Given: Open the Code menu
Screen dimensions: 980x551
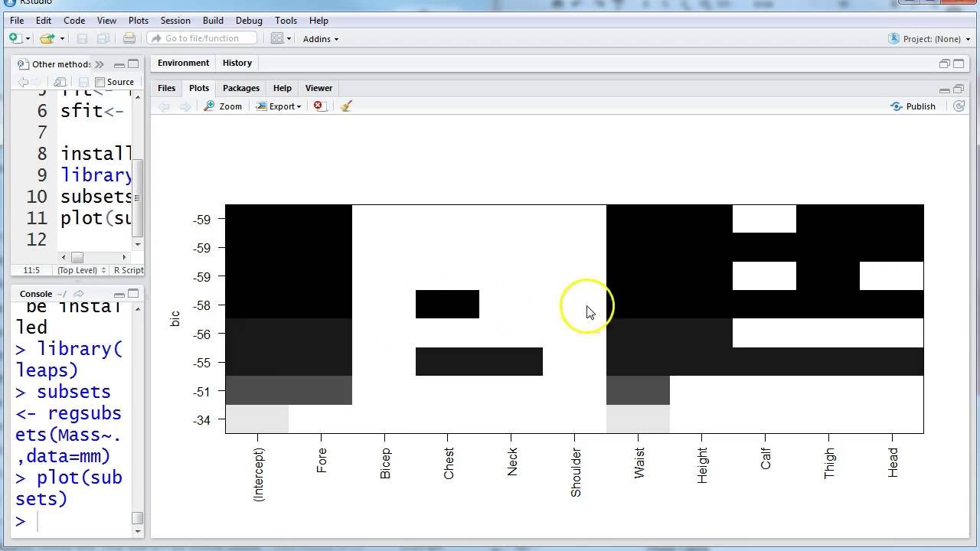Looking at the screenshot, I should (x=74, y=21).
